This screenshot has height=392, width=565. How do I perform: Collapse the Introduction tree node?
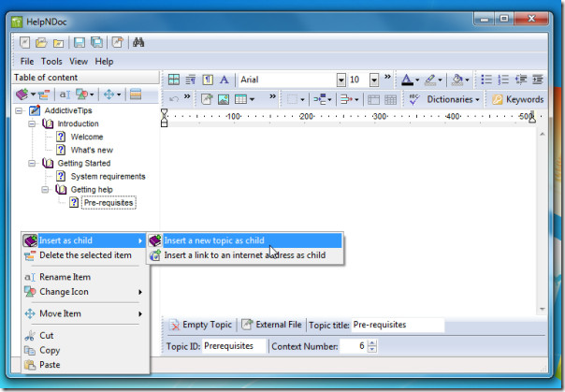(32, 123)
